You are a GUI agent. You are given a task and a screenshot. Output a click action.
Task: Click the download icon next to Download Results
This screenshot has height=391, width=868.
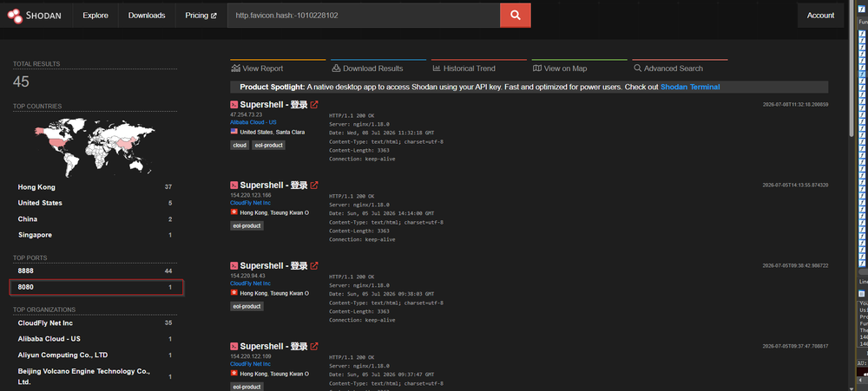pyautogui.click(x=336, y=68)
